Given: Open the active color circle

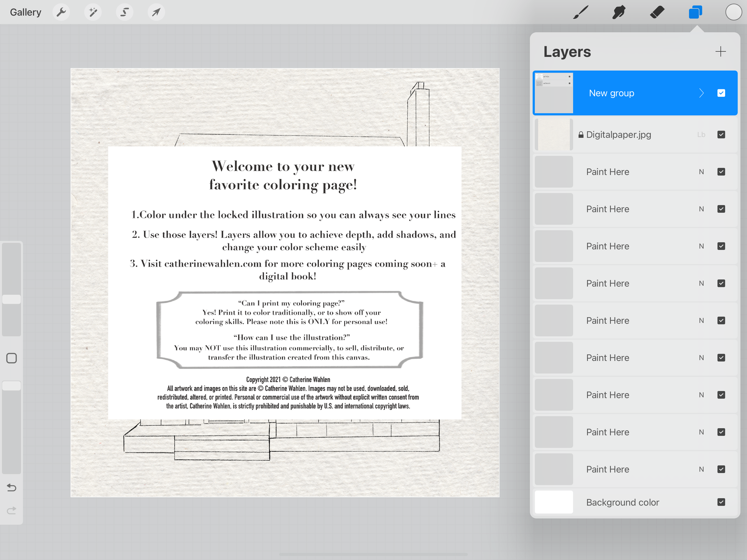Looking at the screenshot, I should point(733,12).
